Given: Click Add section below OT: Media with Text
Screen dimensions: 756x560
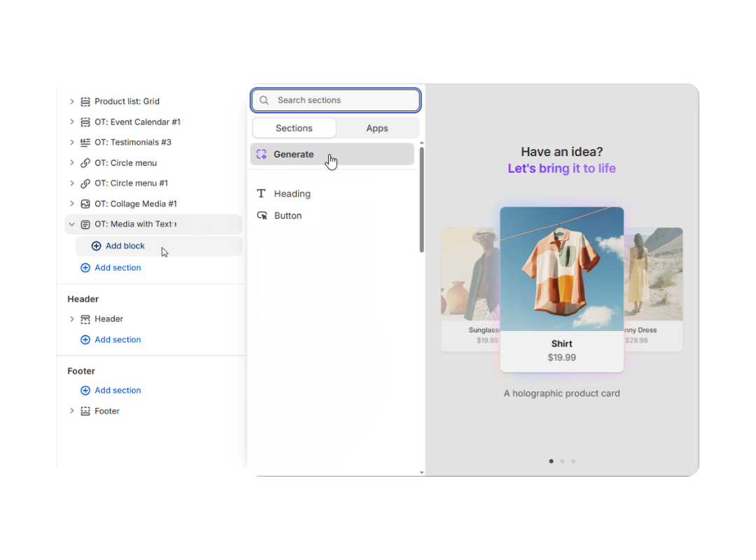Looking at the screenshot, I should pos(118,267).
